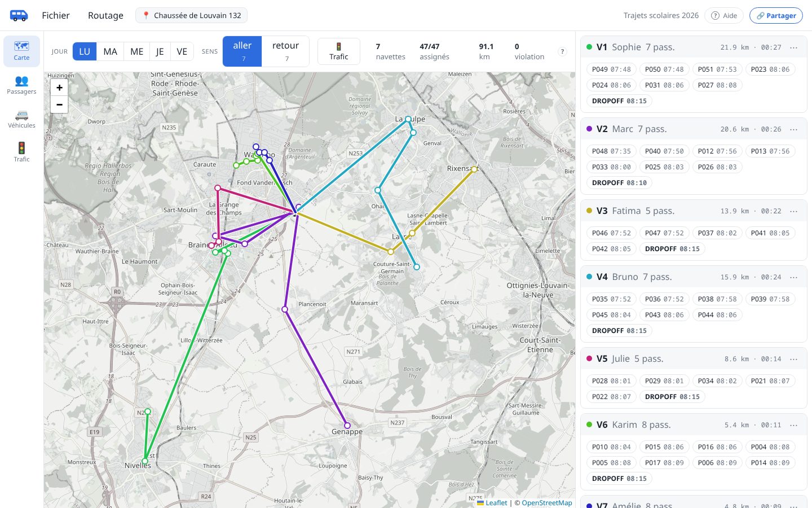Open the more options menu for V6 Karim
This screenshot has width=812, height=508.
tap(794, 425)
